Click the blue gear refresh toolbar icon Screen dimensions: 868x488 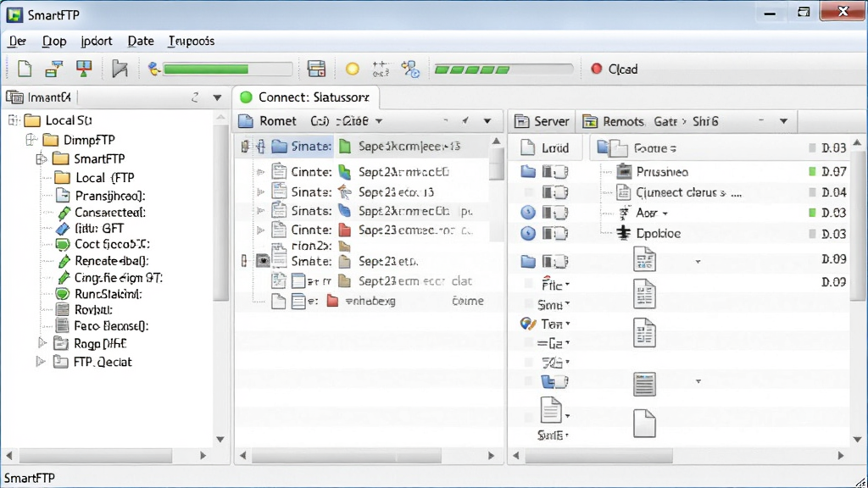click(x=411, y=69)
